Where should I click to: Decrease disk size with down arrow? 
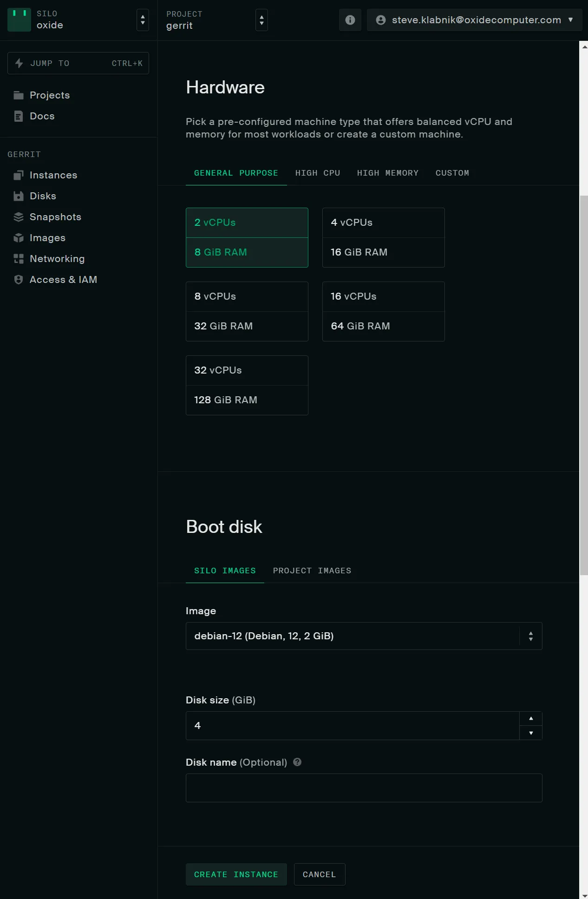tap(531, 733)
